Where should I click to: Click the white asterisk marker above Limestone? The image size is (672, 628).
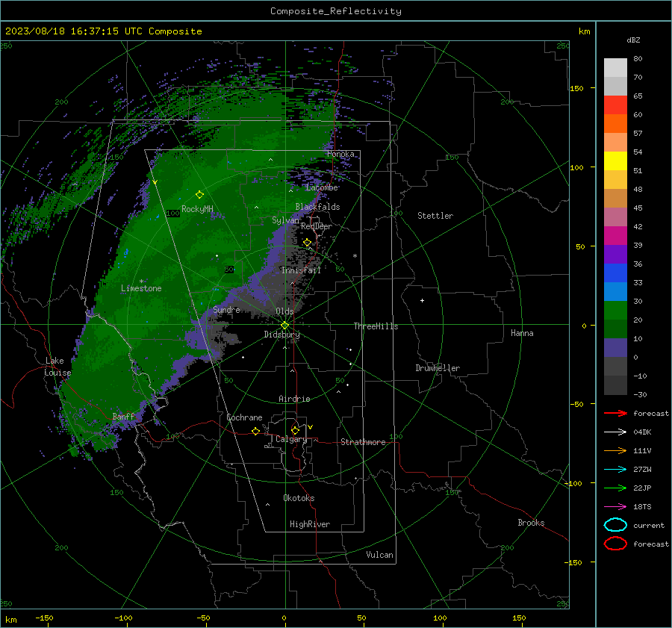tap(141, 282)
